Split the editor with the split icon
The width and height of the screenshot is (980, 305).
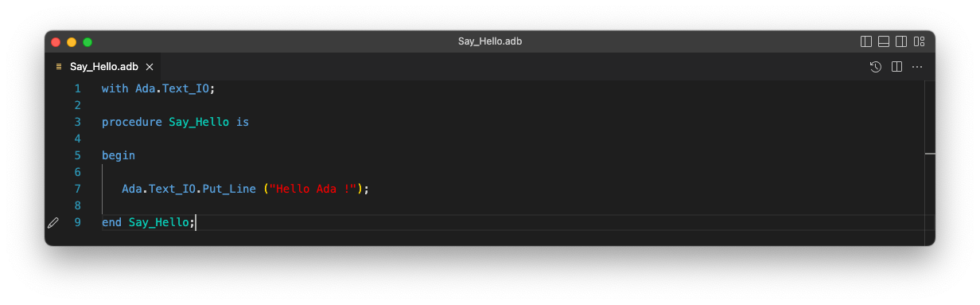[x=896, y=67]
